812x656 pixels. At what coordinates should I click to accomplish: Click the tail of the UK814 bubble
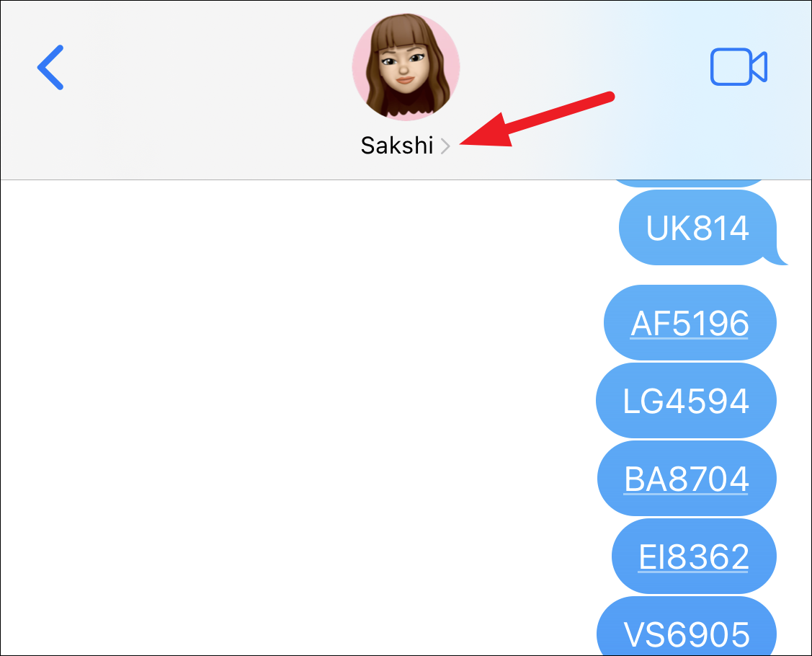point(778,258)
